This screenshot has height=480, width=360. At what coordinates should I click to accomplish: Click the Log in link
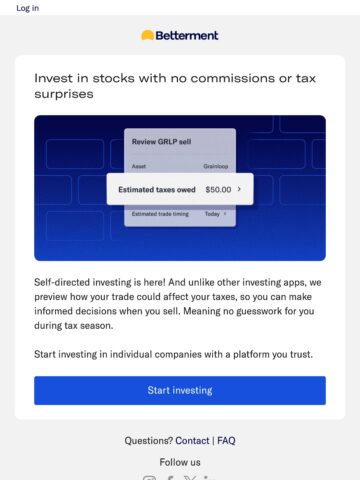click(28, 8)
